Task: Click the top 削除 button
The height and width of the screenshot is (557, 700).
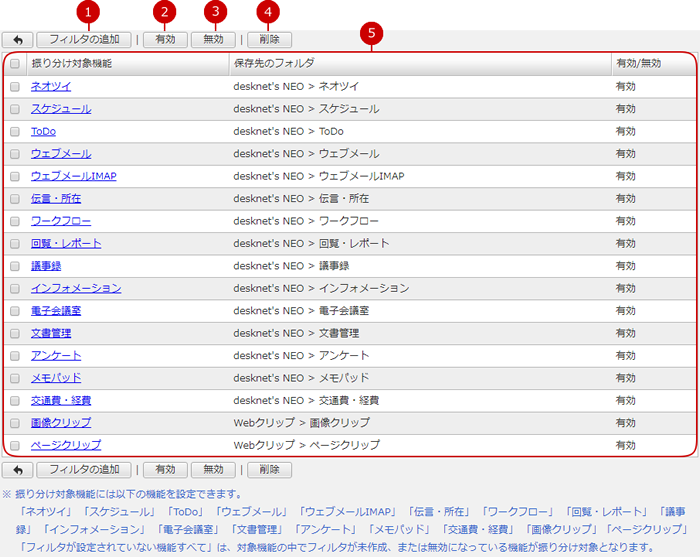Action: 269,40
